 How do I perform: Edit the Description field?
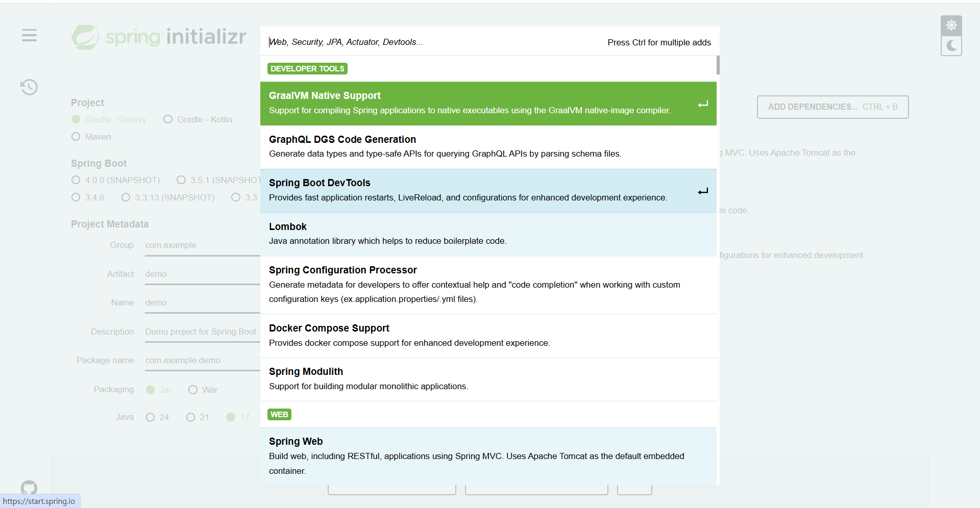(203, 332)
